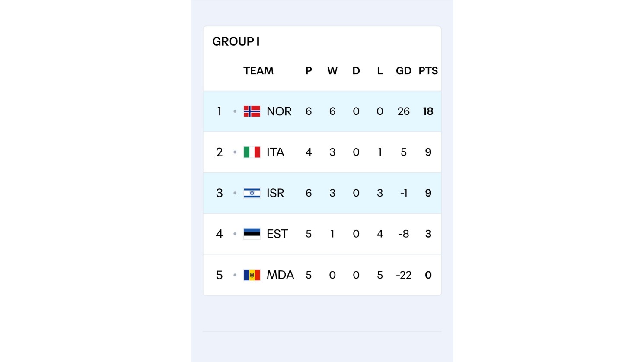Click the Israel flag icon
Screen dimensions: 644x362
click(252, 193)
